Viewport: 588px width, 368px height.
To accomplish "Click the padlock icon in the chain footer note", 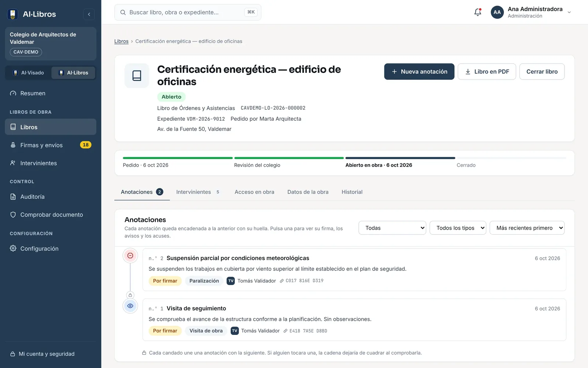I will click(144, 353).
